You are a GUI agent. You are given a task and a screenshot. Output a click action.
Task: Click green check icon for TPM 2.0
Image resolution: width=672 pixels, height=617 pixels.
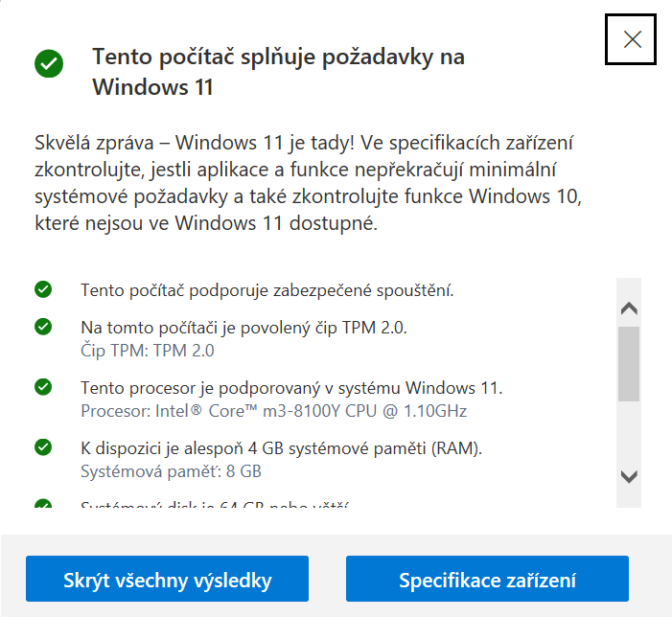coord(43,328)
